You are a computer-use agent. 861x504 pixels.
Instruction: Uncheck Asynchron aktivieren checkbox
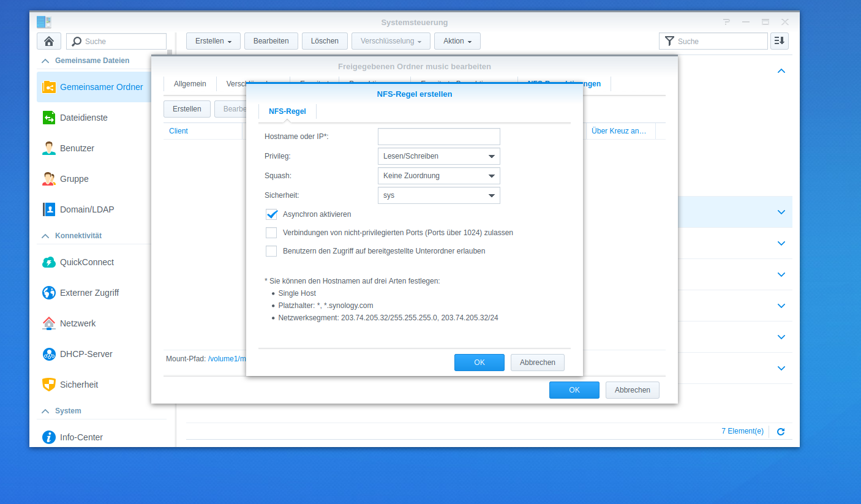[x=271, y=214]
